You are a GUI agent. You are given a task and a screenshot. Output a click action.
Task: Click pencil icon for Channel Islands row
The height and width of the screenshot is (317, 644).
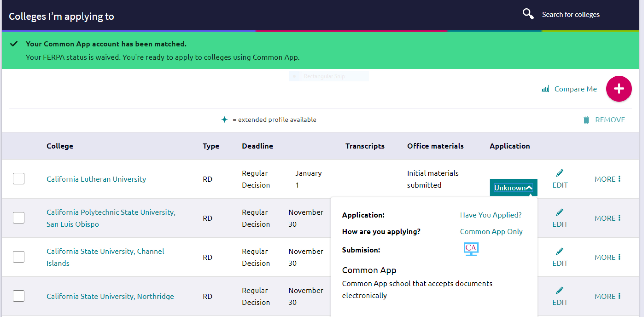[x=560, y=251]
